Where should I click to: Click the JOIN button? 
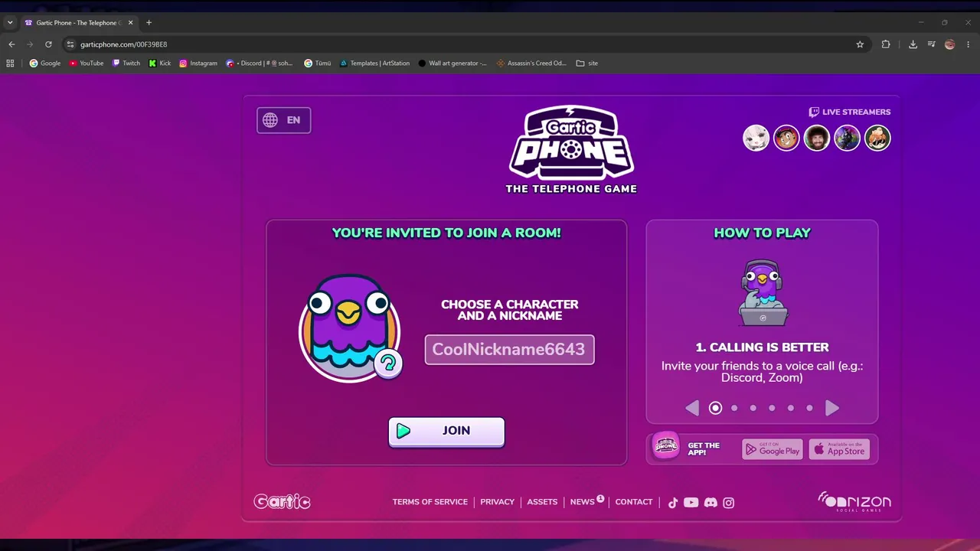[x=446, y=431]
